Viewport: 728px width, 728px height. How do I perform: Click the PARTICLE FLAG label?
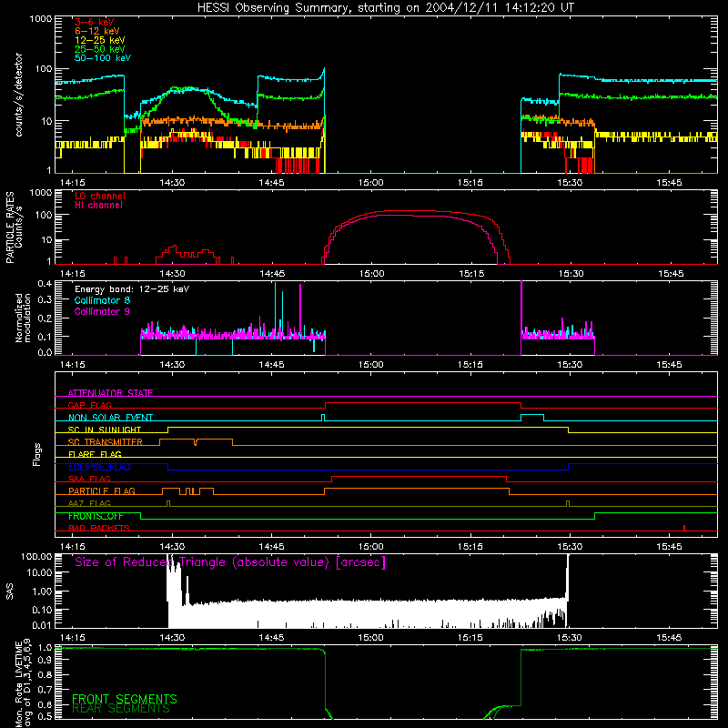click(x=102, y=491)
